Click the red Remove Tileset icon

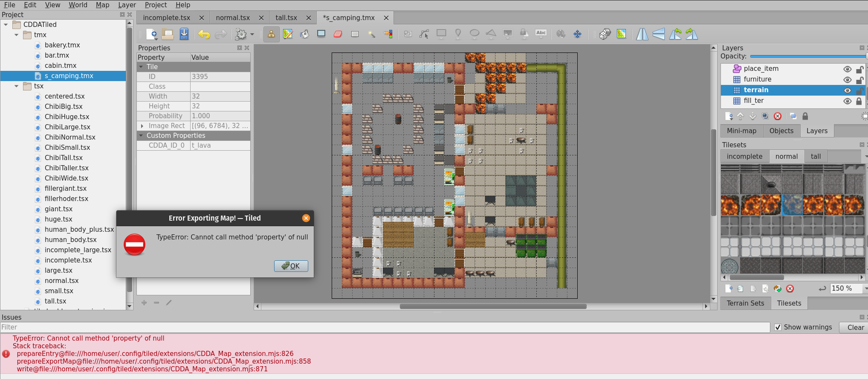click(790, 289)
